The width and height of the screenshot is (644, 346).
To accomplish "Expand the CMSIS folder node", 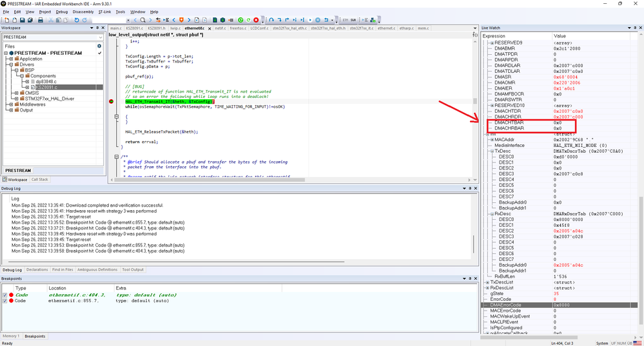I will coord(16,93).
